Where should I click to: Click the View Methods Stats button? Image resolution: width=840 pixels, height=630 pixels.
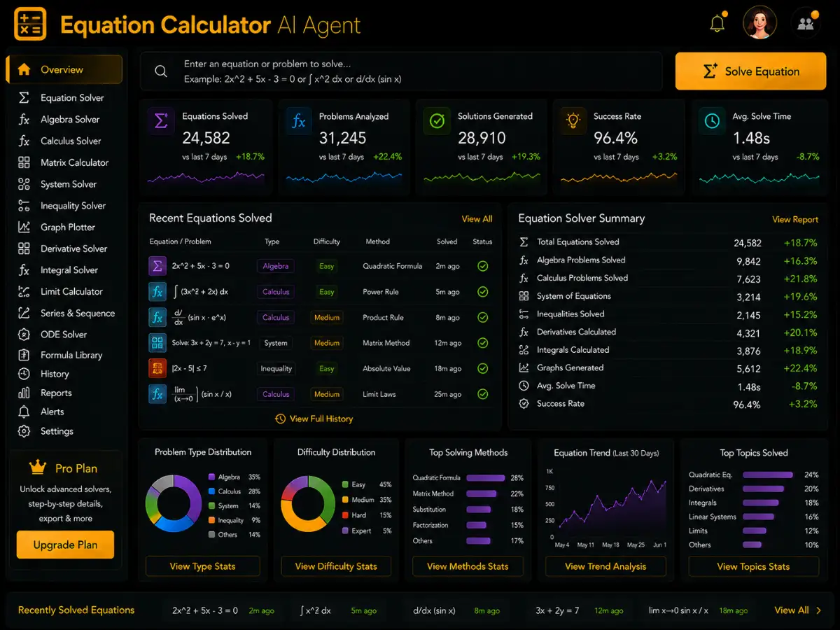click(468, 566)
